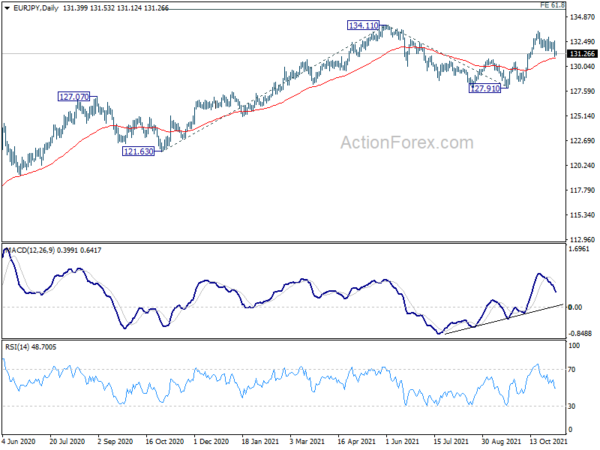Select the MACD(12,26,9) indicator label
The width and height of the screenshot is (600, 450).
(31, 250)
